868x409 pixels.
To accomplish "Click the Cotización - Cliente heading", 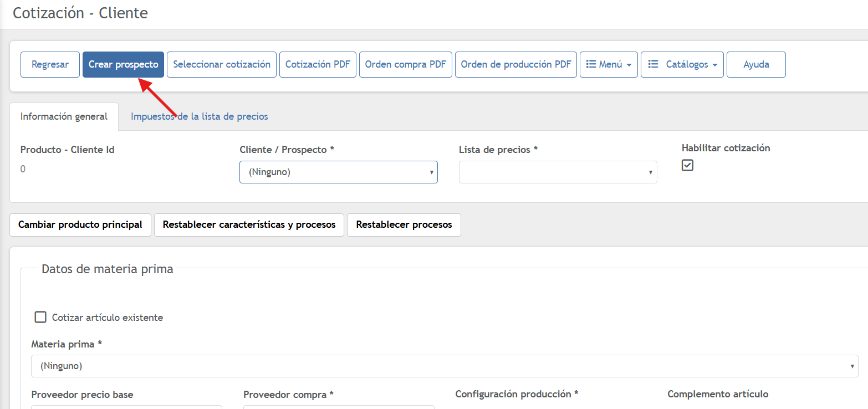I will click(80, 13).
